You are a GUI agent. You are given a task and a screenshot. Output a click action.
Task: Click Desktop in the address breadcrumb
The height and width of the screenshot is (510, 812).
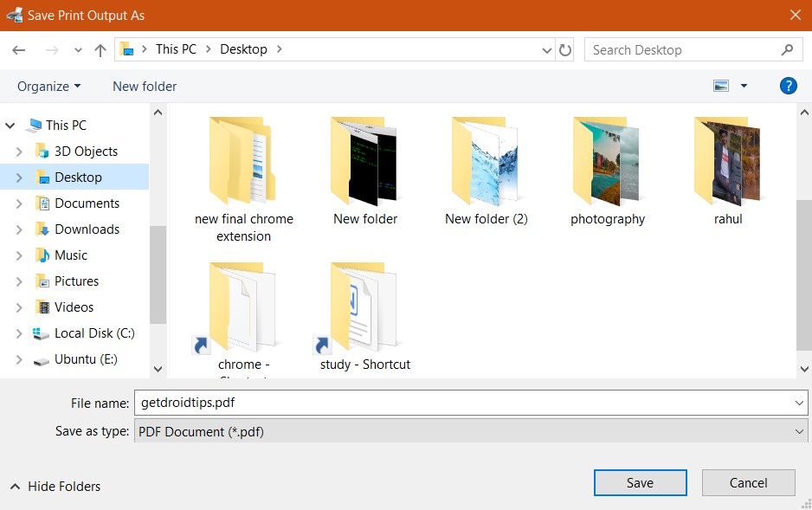(x=243, y=49)
